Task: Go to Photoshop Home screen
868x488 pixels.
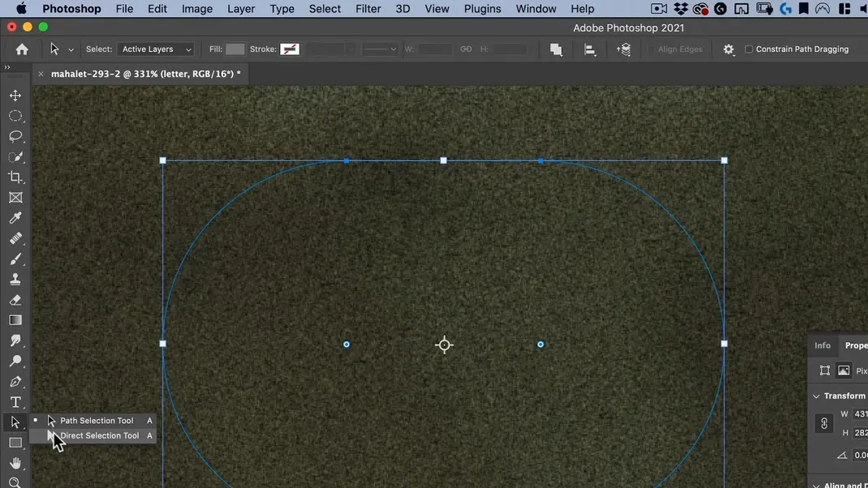Action: click(x=22, y=50)
